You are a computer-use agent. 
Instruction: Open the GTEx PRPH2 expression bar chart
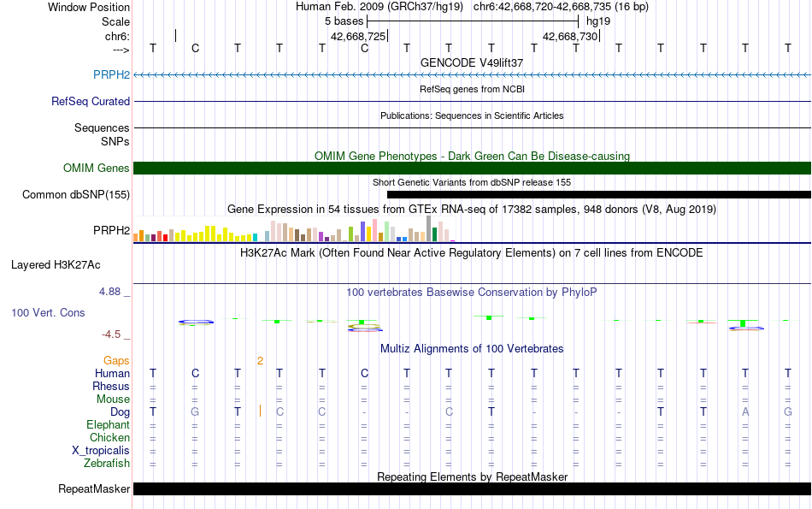294,229
